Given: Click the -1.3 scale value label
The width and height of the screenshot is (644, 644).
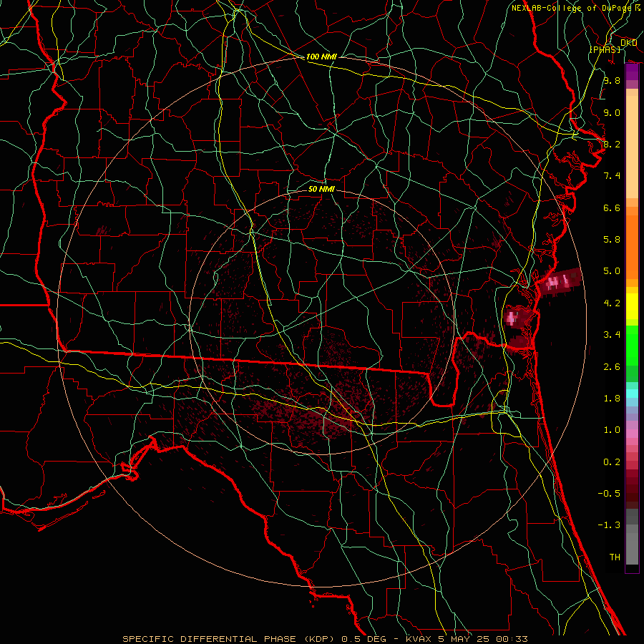Looking at the screenshot, I should pyautogui.click(x=609, y=525).
